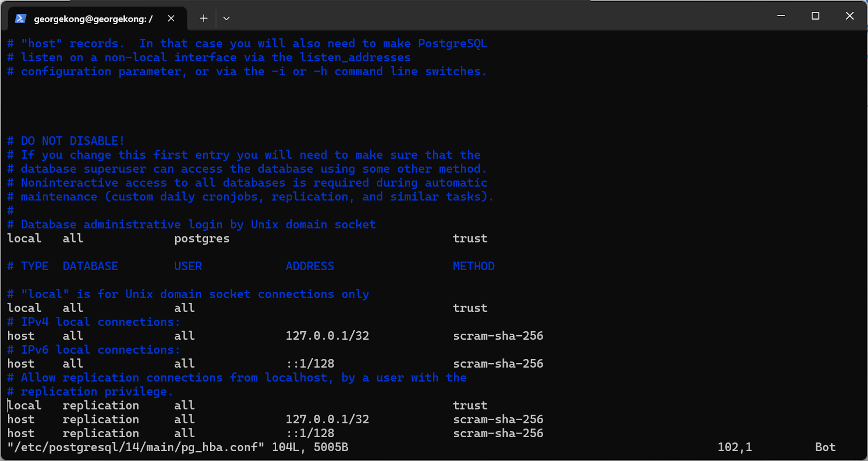Expand the new tab profile dropdown
This screenshot has width=868, height=461.
[226, 18]
